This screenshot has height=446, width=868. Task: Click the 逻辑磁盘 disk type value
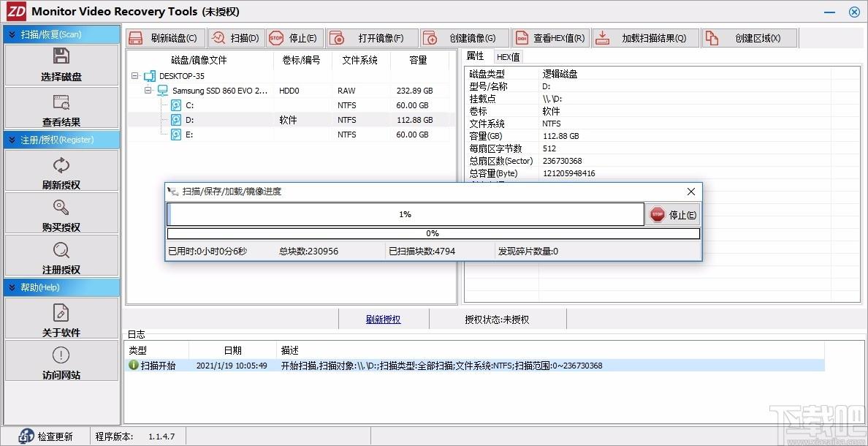(x=560, y=74)
